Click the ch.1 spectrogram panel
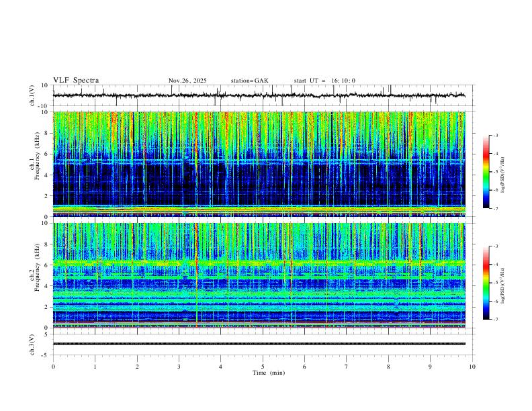 tap(259, 164)
